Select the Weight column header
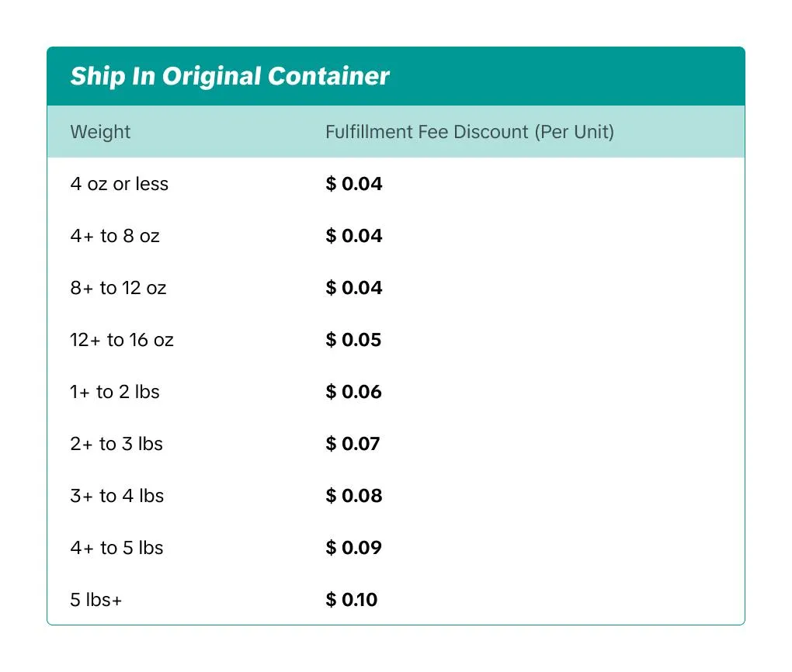792x672 pixels. point(100,132)
